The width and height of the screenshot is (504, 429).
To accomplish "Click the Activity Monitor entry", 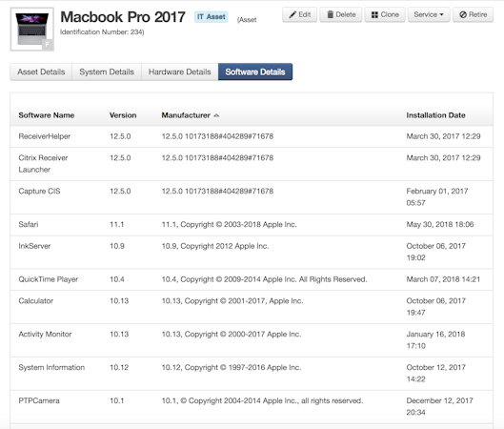I will (x=45, y=334).
